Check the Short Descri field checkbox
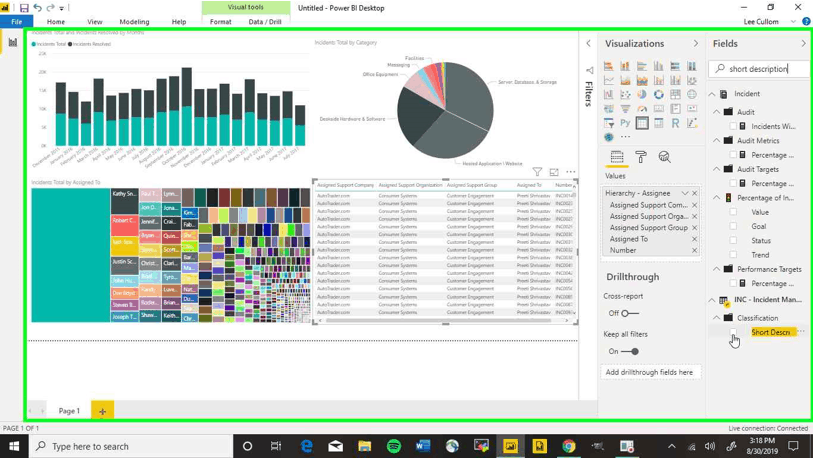This screenshot has width=815, height=460. pyautogui.click(x=733, y=332)
